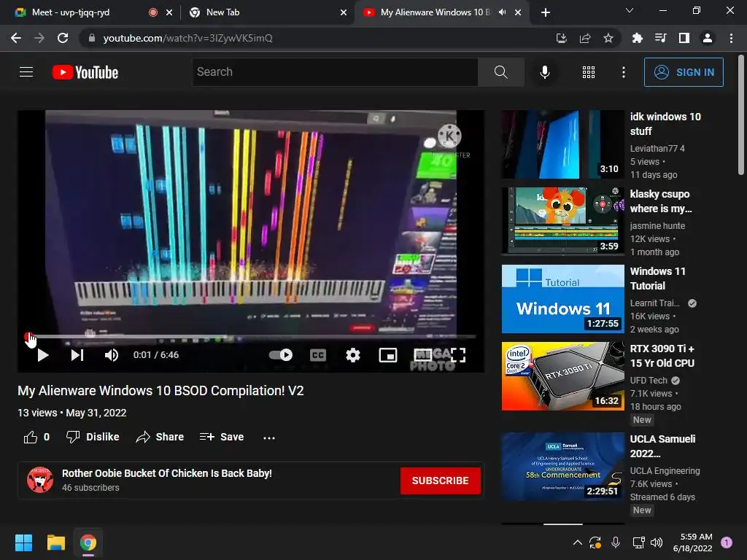Open the YouTube apps grid

[x=589, y=72]
